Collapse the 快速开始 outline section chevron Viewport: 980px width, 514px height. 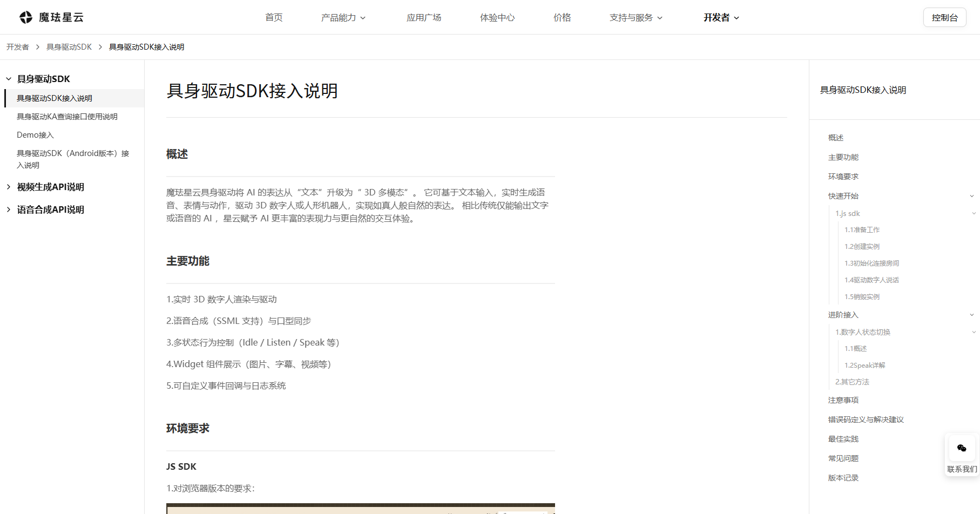point(972,196)
